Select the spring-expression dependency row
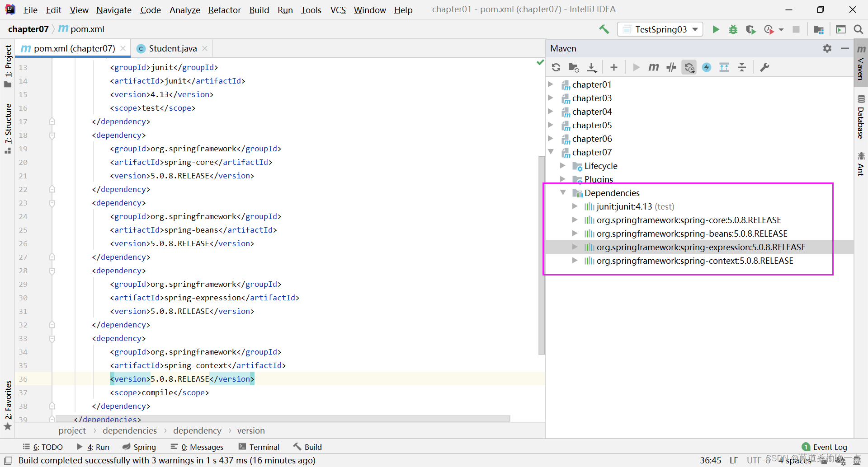Viewport: 868px width, 467px height. pyautogui.click(x=700, y=247)
